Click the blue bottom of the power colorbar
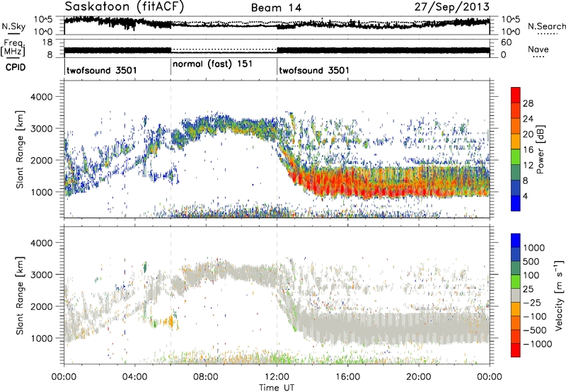This screenshot has height=392, width=566. point(516,203)
